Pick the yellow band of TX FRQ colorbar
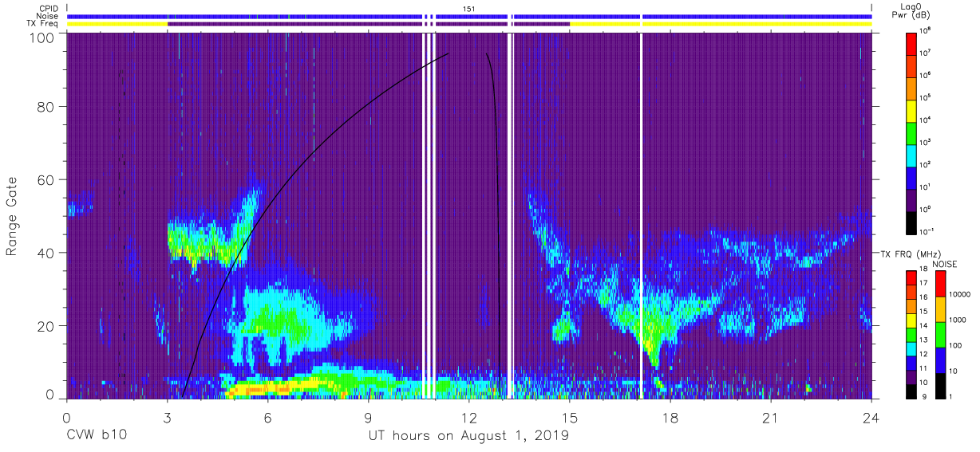This screenshot has width=980, height=452. coord(911,321)
